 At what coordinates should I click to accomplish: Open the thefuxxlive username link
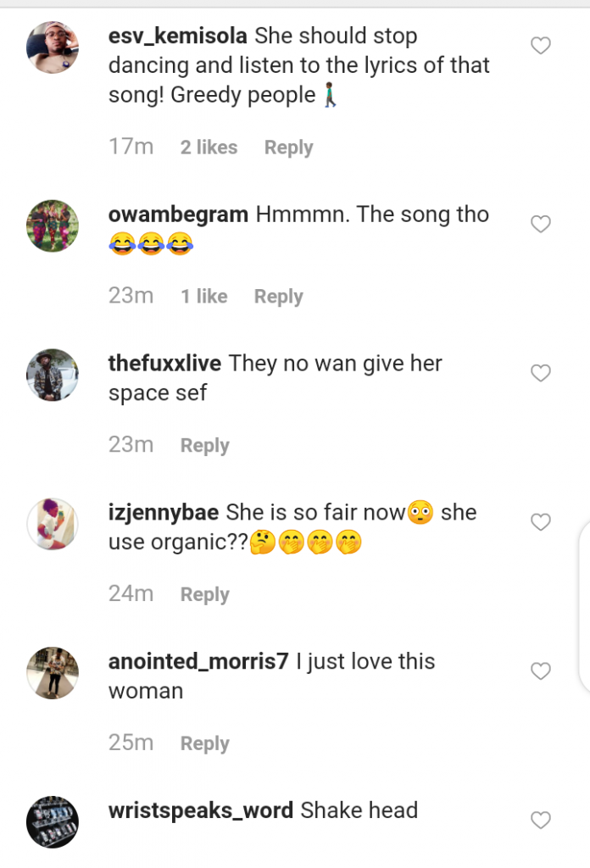click(164, 364)
